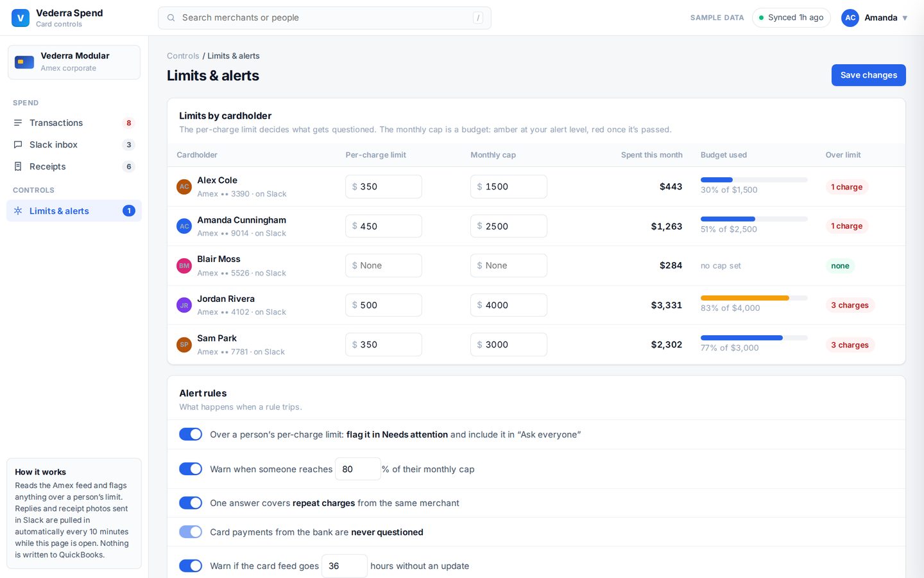Edit Alex Cole's per-charge limit 350
The width and height of the screenshot is (924, 578).
coord(384,187)
